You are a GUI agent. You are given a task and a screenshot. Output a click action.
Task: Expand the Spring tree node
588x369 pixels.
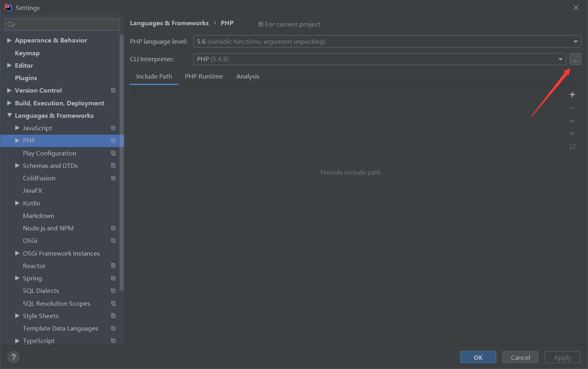[17, 278]
